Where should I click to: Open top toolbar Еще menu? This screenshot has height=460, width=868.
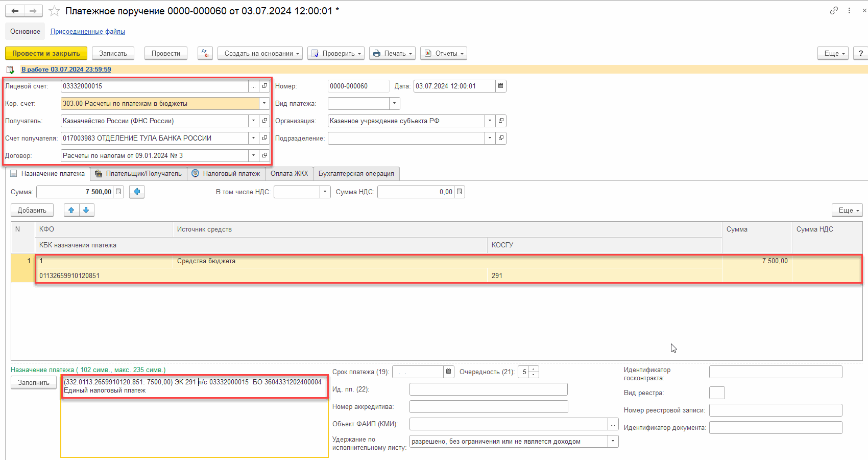pos(833,53)
